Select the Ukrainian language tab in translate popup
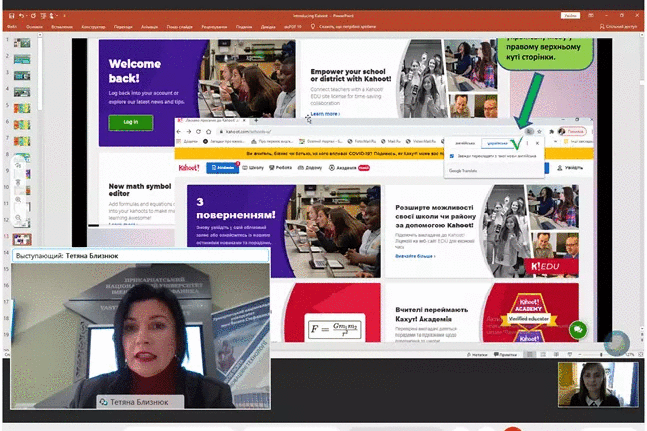The image size is (647, 431). [496, 143]
